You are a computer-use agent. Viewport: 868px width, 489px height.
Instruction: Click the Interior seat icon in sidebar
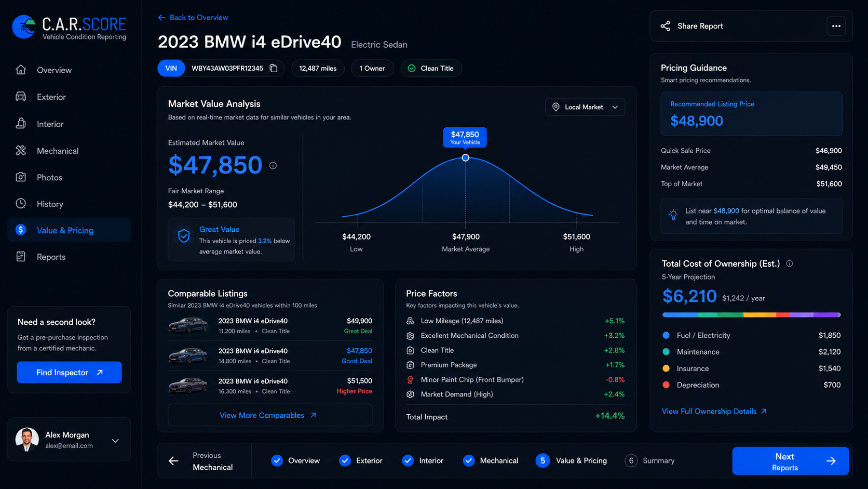click(x=21, y=124)
